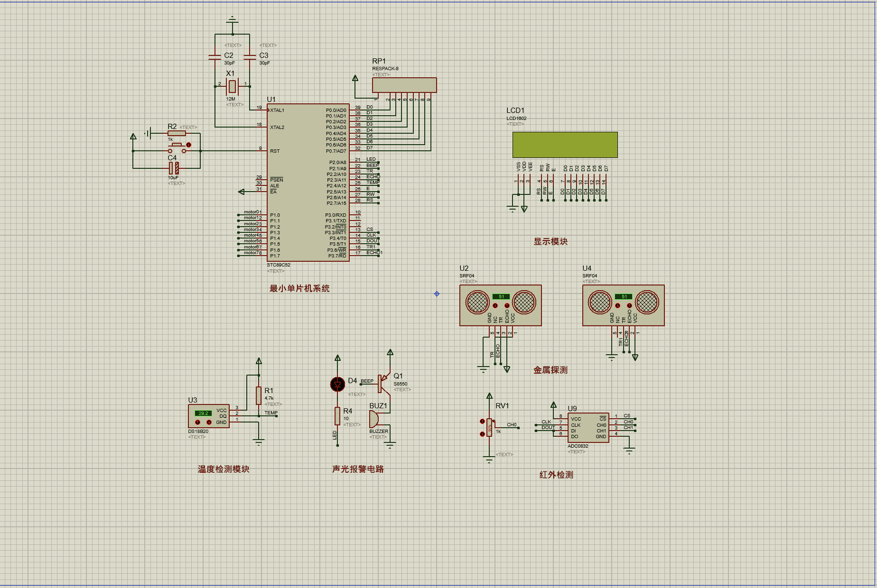Click capacitor C2 symbol

[215, 57]
